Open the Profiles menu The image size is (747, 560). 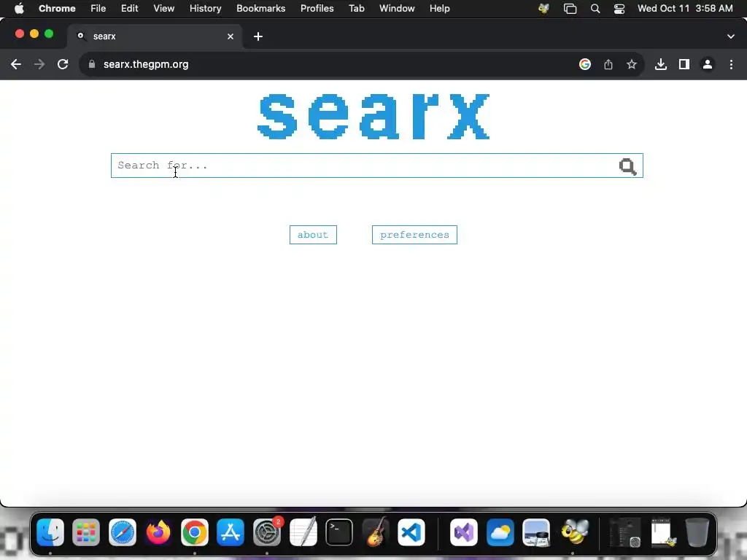click(317, 9)
